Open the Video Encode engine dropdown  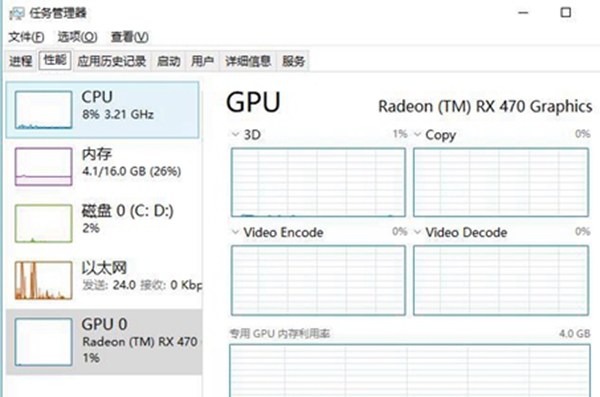pos(235,232)
